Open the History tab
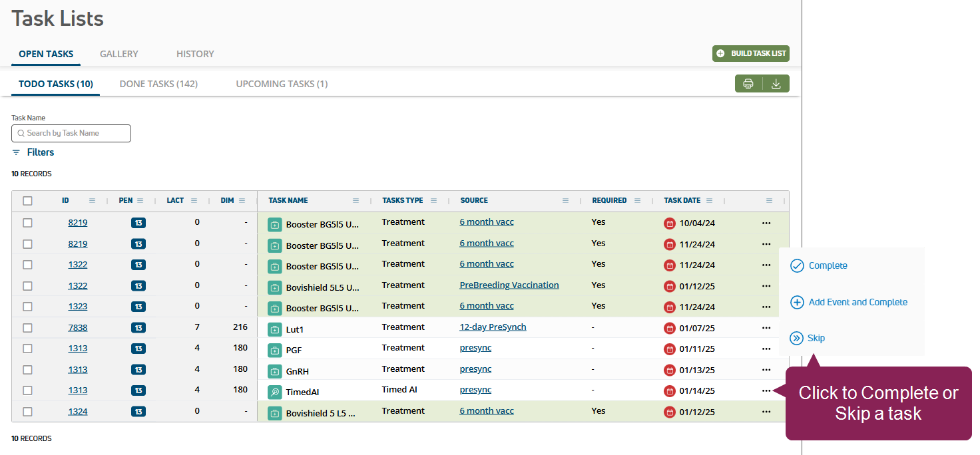This screenshot has height=455, width=980. point(195,54)
